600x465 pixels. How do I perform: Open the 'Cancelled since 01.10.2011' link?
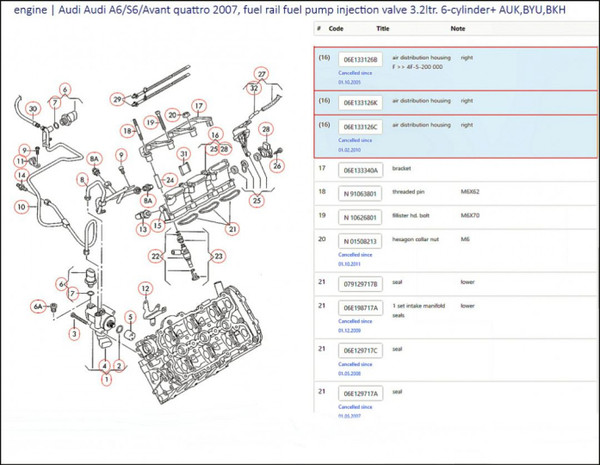click(358, 262)
